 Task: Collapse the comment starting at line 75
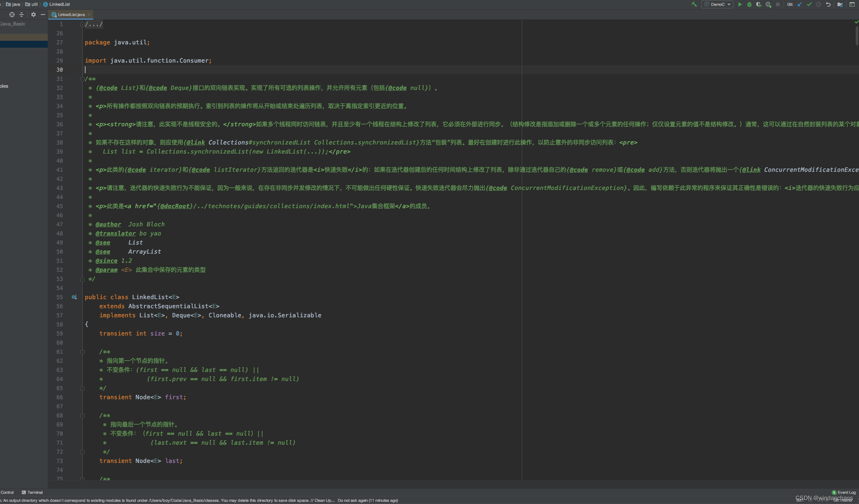[x=82, y=479]
